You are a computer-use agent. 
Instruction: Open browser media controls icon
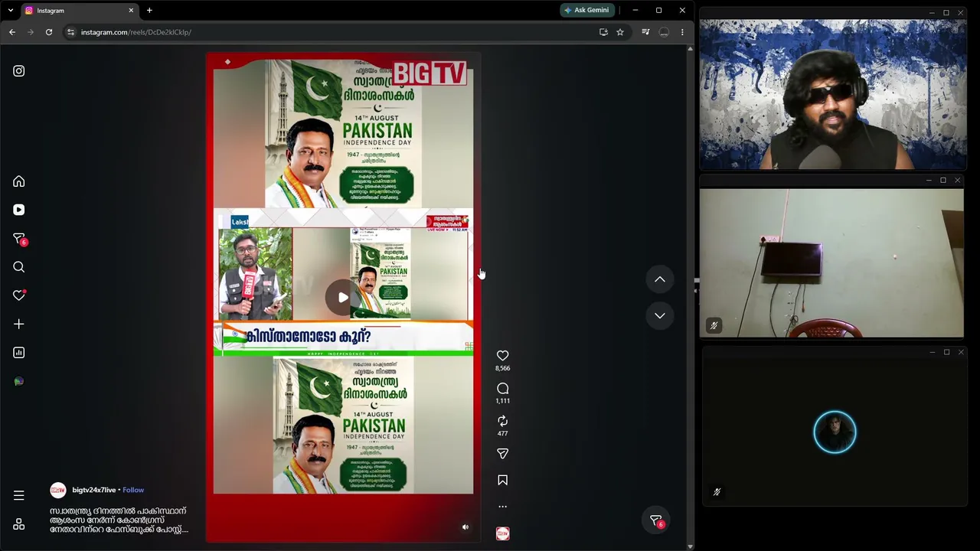click(645, 32)
